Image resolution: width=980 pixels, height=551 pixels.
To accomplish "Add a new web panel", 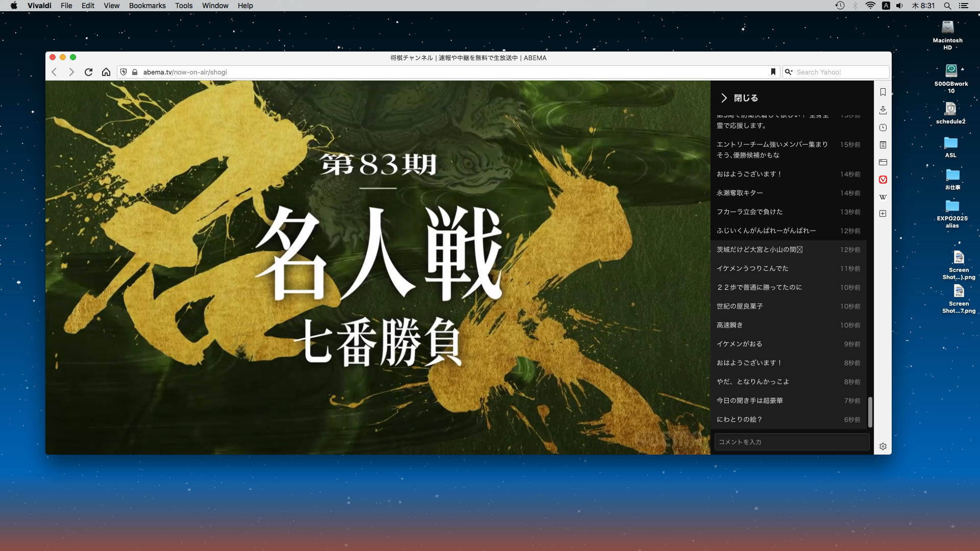I will pos(883,214).
